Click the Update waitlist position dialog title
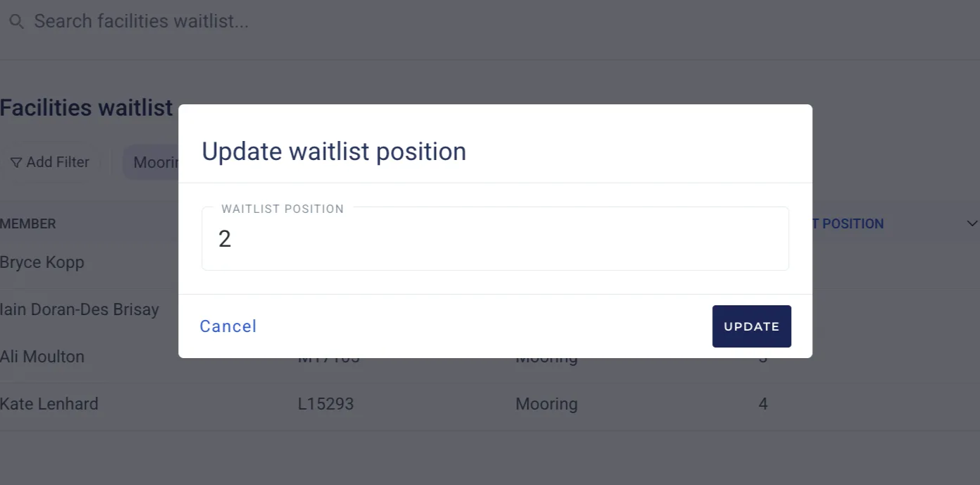980x485 pixels. coord(334,152)
